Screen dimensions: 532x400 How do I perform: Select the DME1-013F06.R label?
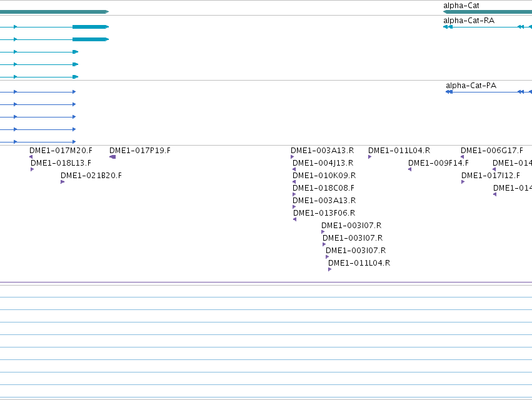coord(324,213)
